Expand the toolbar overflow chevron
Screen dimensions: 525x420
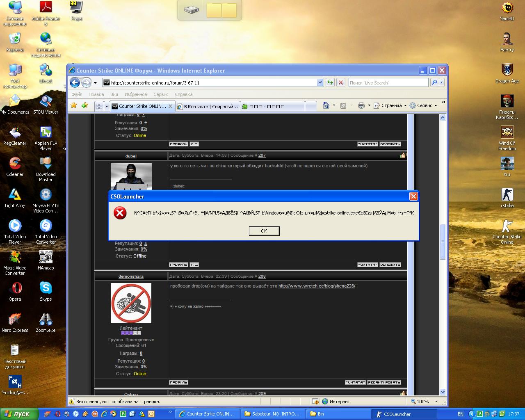[443, 102]
